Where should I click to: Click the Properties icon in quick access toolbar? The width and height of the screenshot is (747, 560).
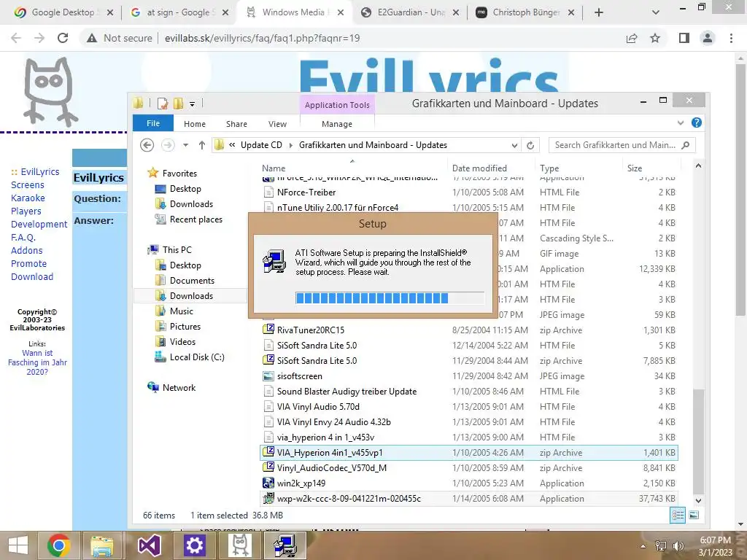[x=163, y=104]
